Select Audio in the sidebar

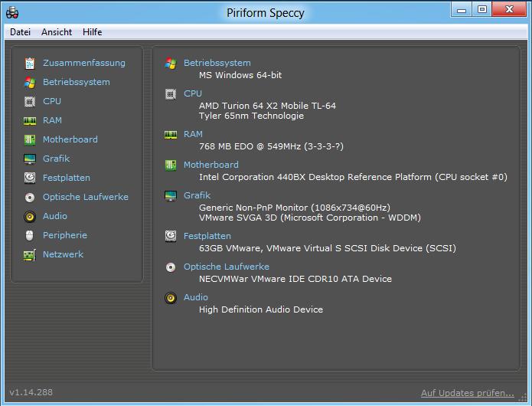[x=55, y=216]
